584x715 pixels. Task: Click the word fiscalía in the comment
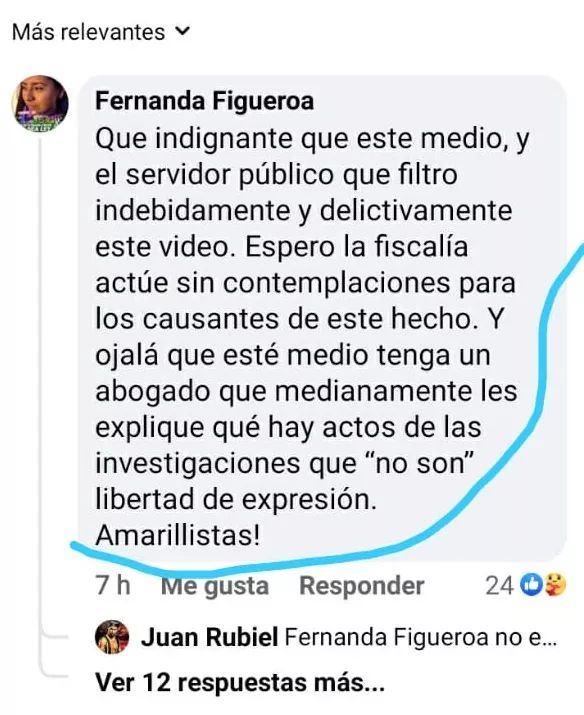[x=421, y=247]
